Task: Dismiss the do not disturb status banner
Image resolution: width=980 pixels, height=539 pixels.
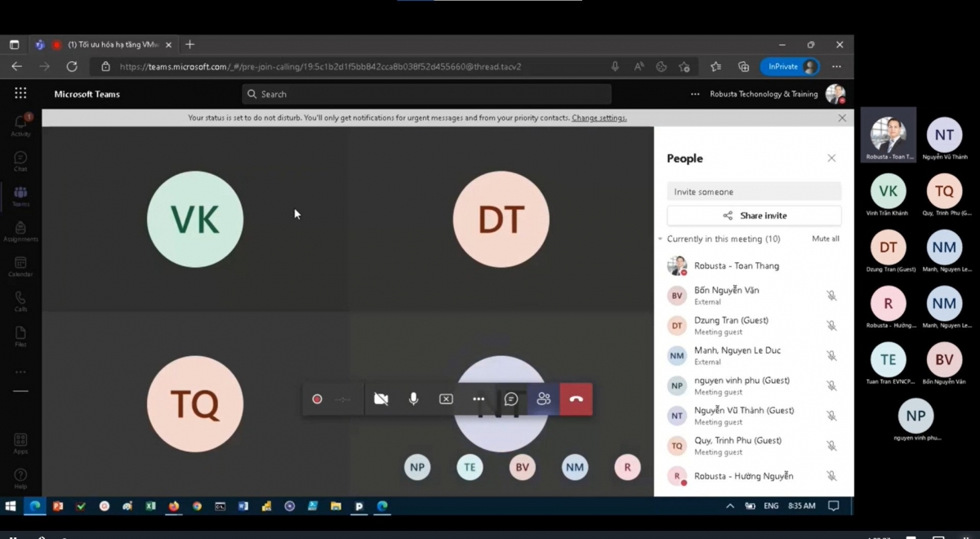Action: click(x=842, y=118)
